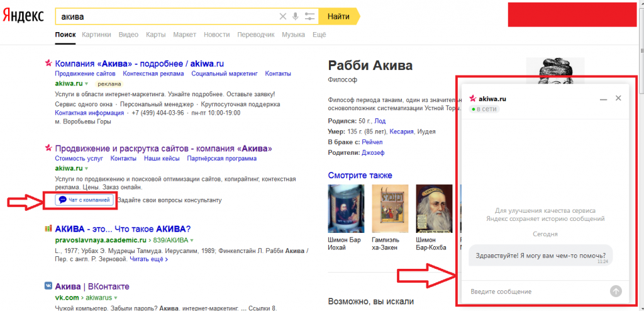Click star favicon of second akiwa result
Viewport: 644px width, 311px height.
click(48, 148)
